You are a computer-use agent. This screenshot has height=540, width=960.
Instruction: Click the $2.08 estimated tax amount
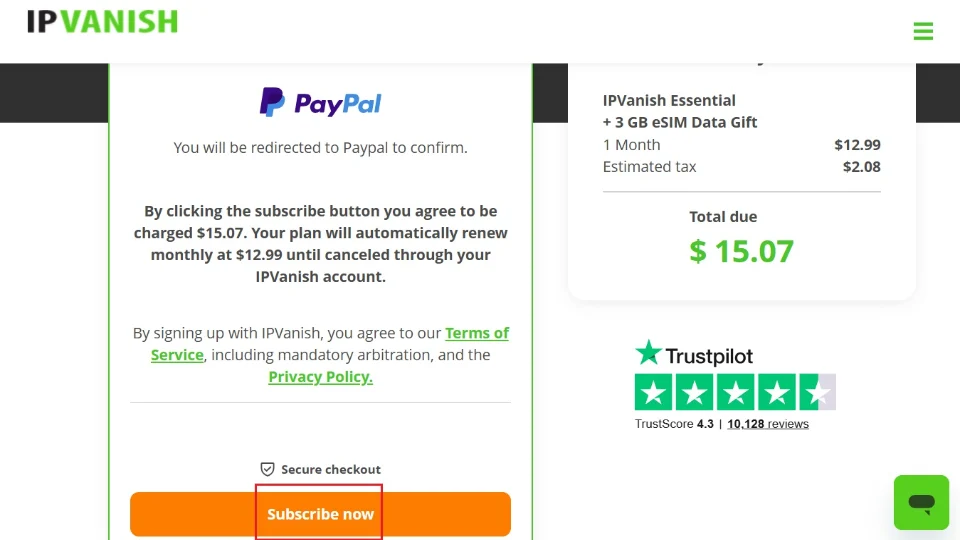coord(861,166)
